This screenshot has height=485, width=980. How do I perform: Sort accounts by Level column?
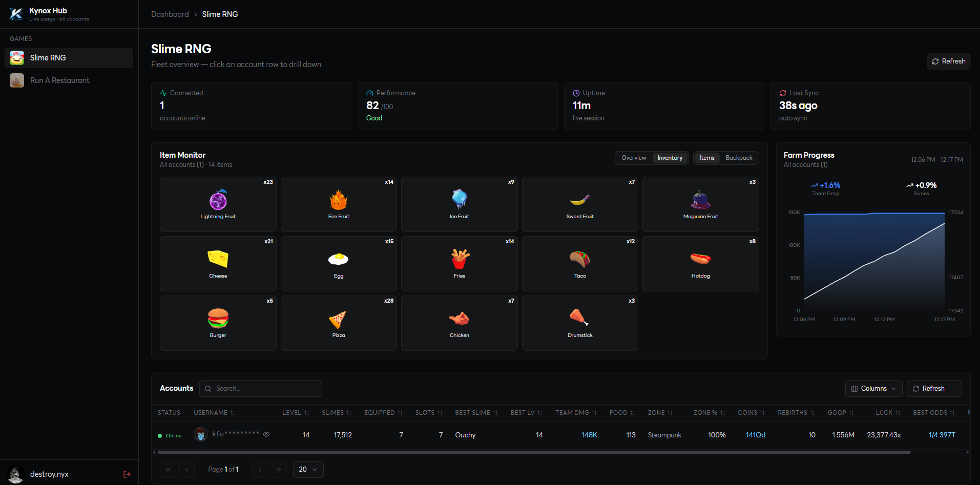(x=296, y=413)
